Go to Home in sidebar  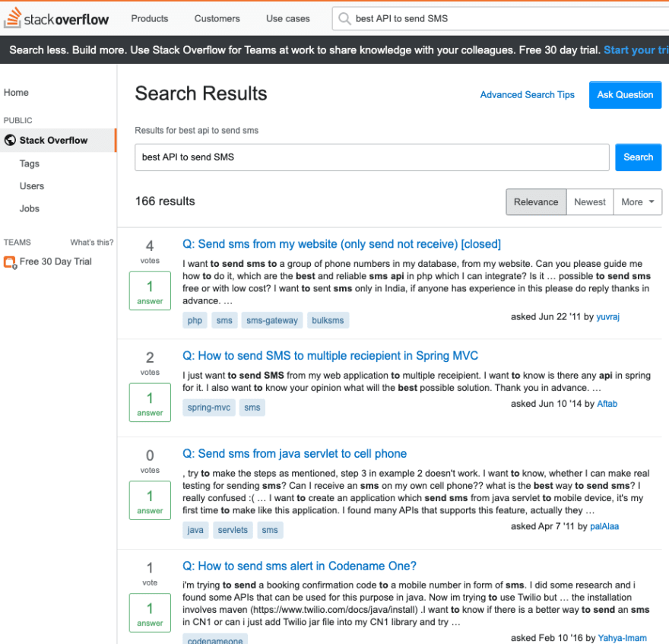coord(16,92)
